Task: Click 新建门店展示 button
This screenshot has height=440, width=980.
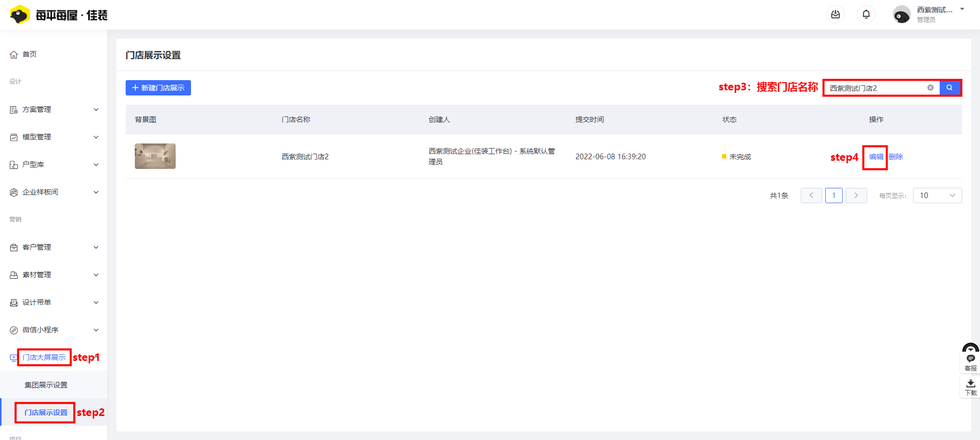Action: (158, 88)
